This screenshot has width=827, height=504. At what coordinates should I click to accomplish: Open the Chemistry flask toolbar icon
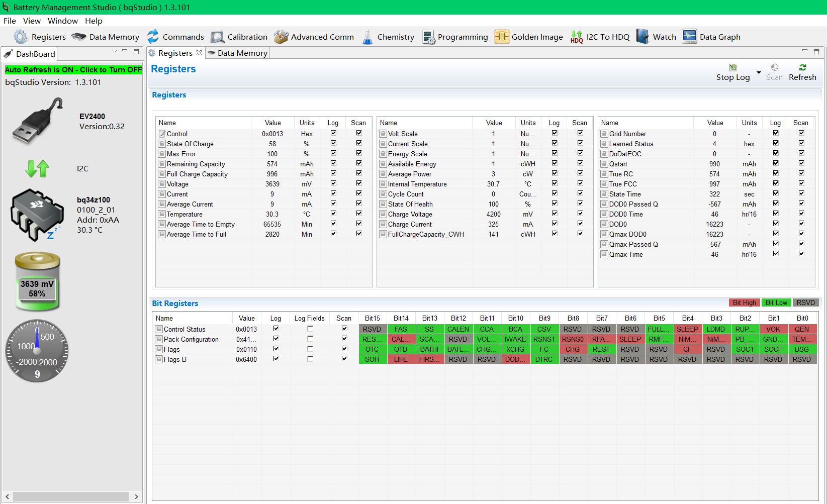coord(368,37)
